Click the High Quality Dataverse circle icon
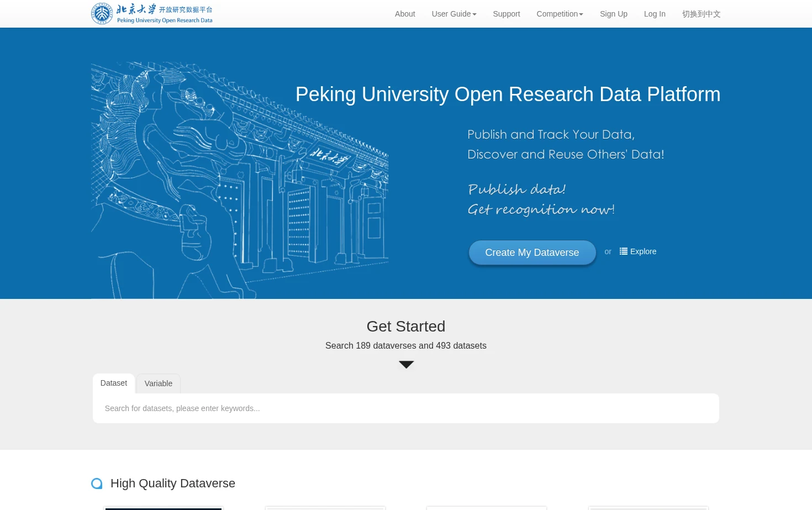This screenshot has height=510, width=812. click(97, 483)
